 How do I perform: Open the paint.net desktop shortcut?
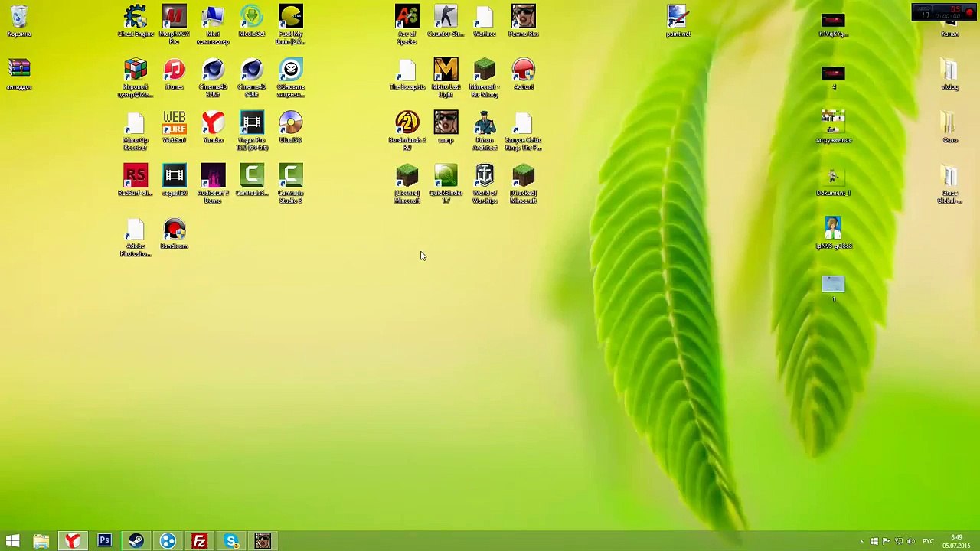point(678,18)
